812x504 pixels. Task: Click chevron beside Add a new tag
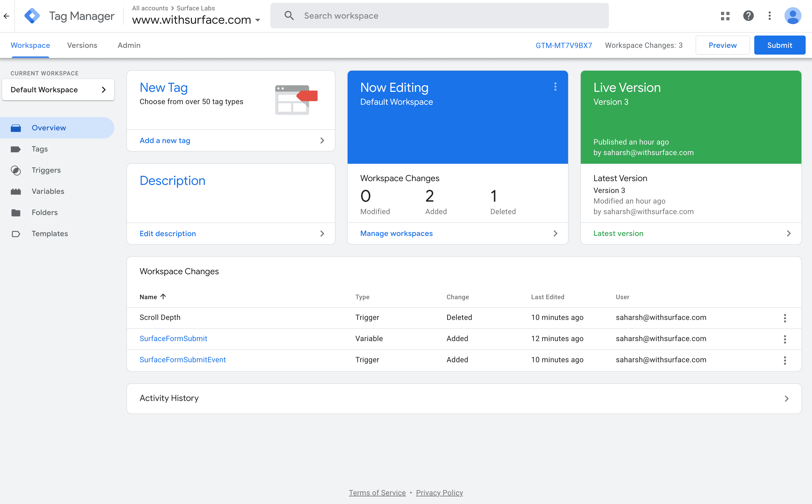point(322,141)
